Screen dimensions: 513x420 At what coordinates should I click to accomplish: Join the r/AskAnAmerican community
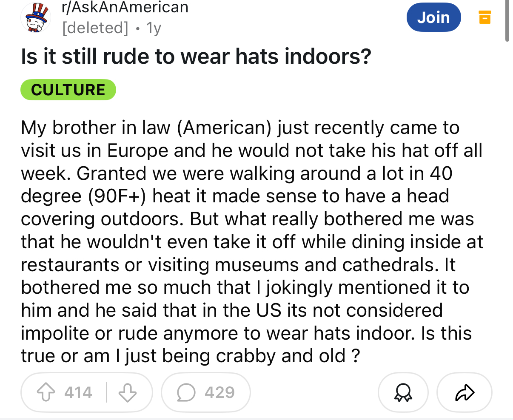coord(433,17)
